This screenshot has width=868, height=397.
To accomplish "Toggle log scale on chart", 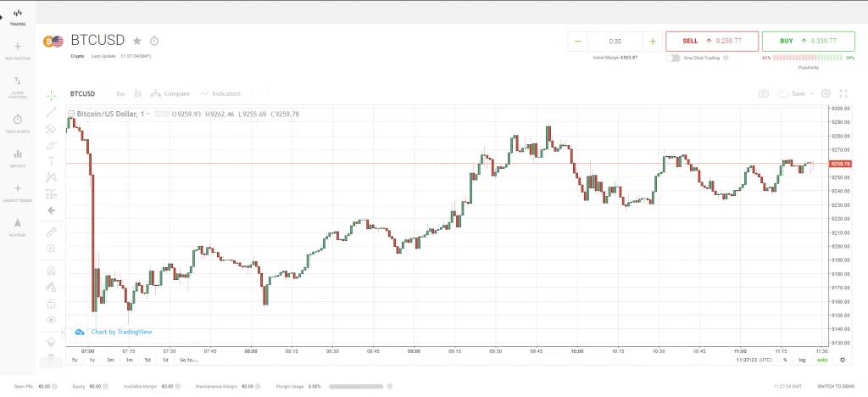I will (802, 360).
